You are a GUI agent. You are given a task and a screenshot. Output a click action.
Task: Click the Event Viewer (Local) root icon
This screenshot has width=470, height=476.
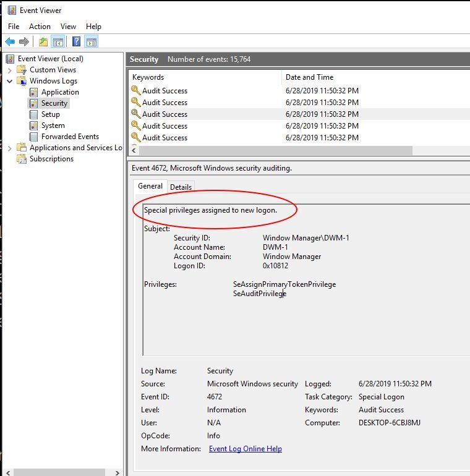11,59
